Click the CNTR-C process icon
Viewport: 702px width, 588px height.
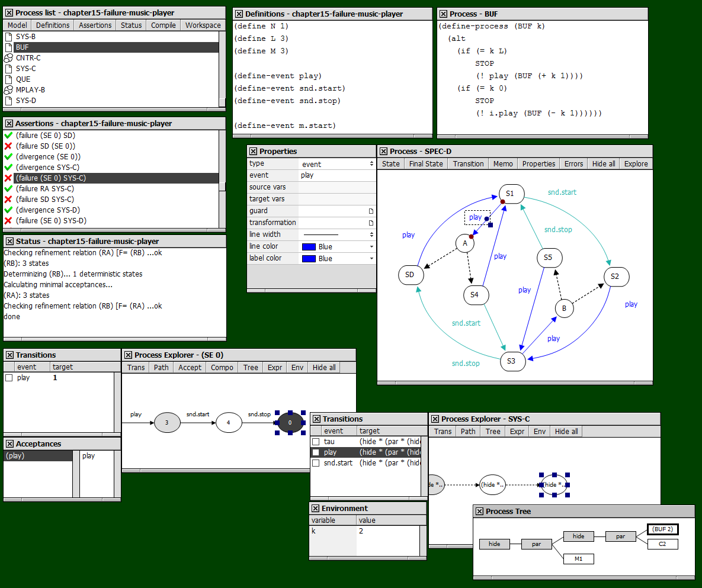(8, 58)
